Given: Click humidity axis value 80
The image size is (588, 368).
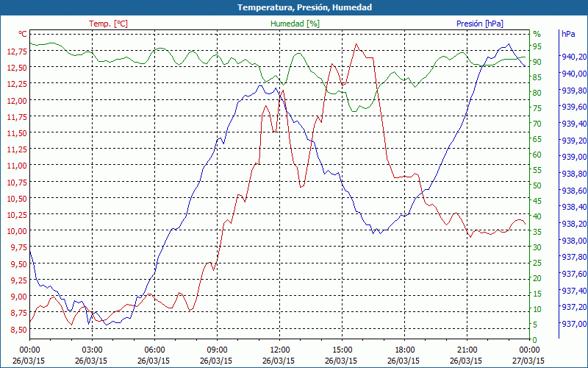Looking at the screenshot, I should pyautogui.click(x=537, y=93).
